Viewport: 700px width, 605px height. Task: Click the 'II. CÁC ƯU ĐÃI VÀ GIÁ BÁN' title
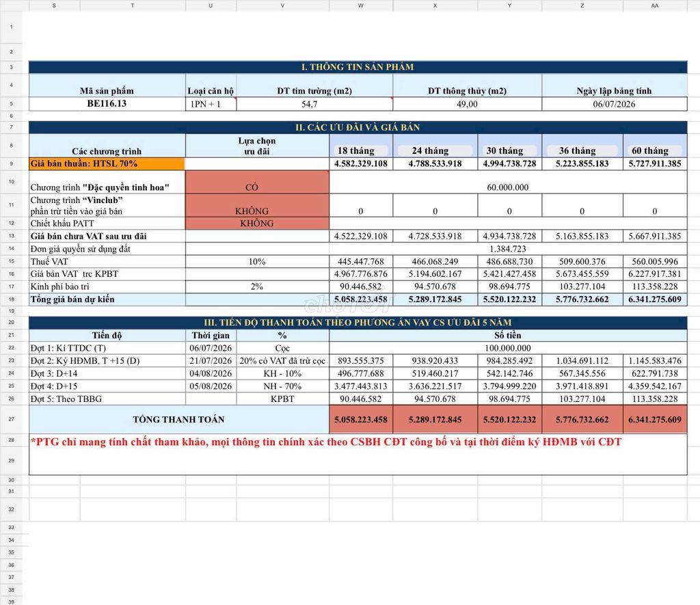click(x=358, y=127)
